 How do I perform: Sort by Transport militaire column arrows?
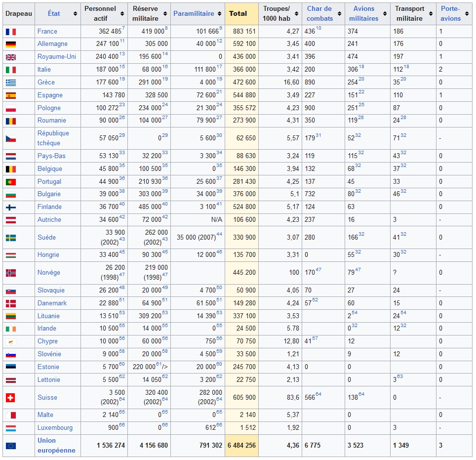pyautogui.click(x=432, y=14)
